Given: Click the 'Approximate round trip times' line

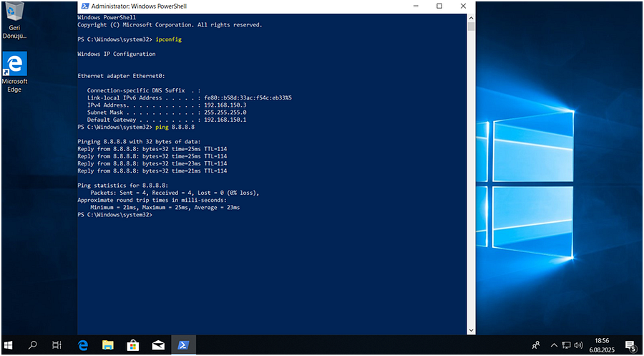Looking at the screenshot, I should [152, 200].
